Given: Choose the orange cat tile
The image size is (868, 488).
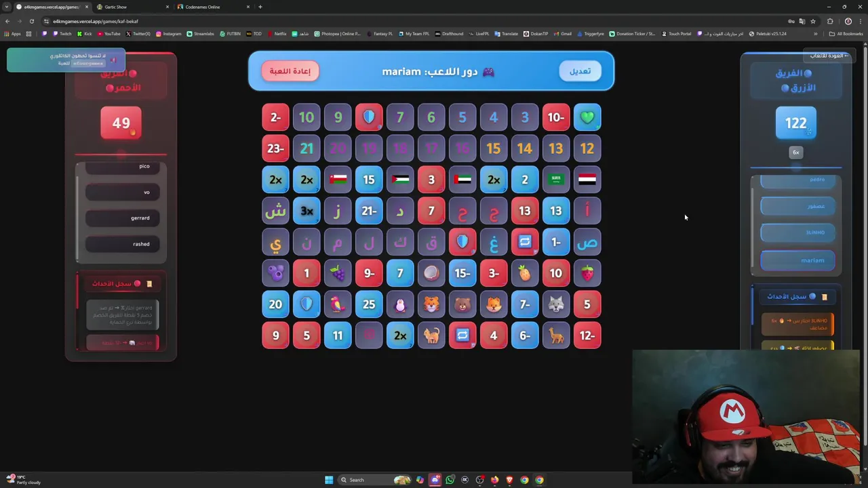Looking at the screenshot, I should tap(431, 335).
